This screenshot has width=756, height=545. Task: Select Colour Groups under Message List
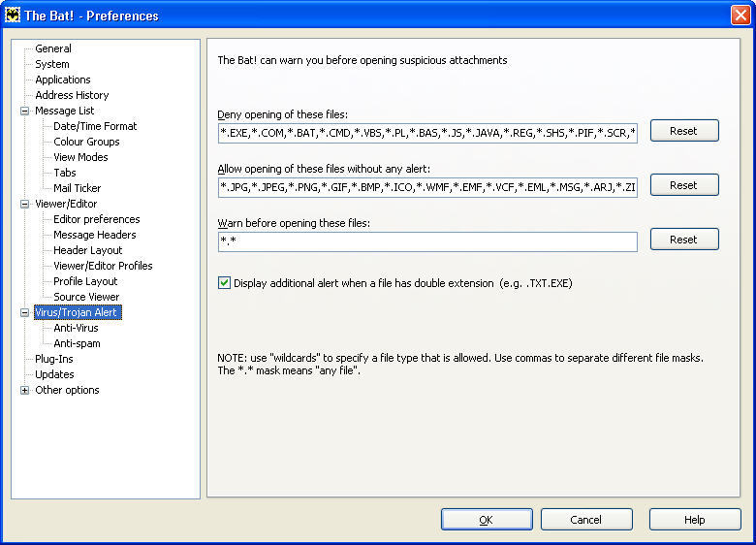tap(86, 142)
